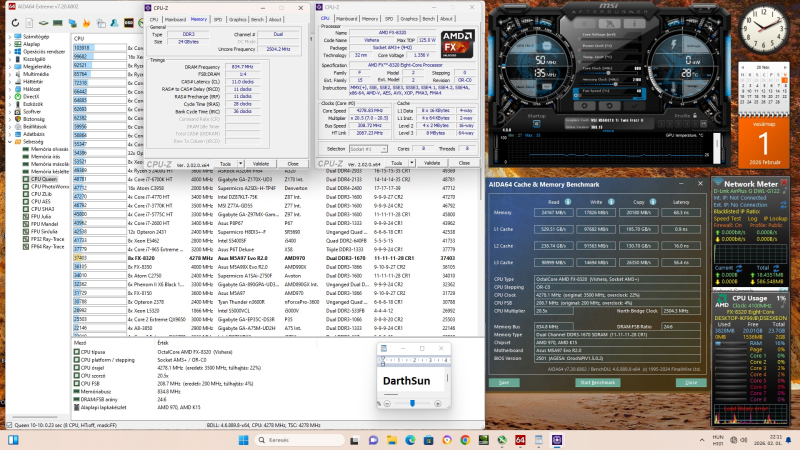The image size is (800, 450).
Task: Open the AIDA64 report page icon
Action: click(x=29, y=23)
